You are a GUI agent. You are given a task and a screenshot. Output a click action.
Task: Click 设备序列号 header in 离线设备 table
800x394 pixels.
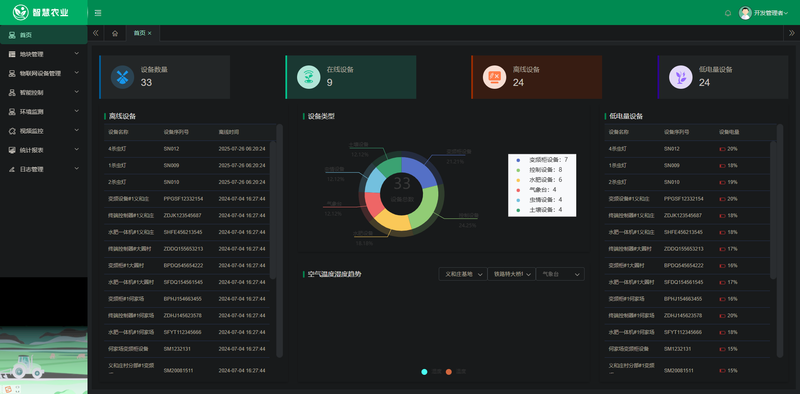tap(176, 132)
